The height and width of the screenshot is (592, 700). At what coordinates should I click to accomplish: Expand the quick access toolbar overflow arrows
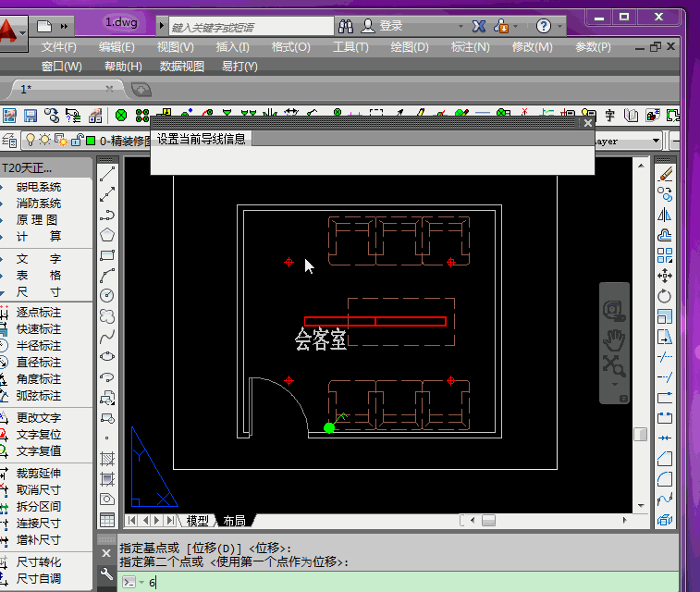tap(64, 26)
